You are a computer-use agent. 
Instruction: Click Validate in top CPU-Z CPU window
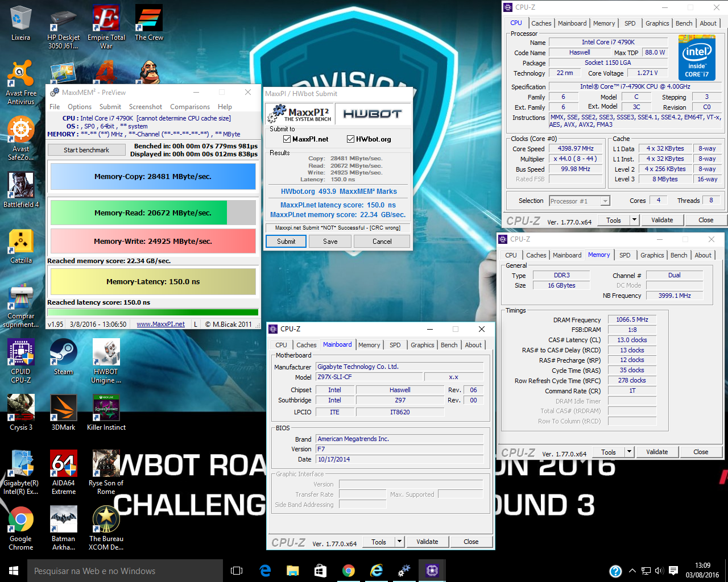pos(662,220)
